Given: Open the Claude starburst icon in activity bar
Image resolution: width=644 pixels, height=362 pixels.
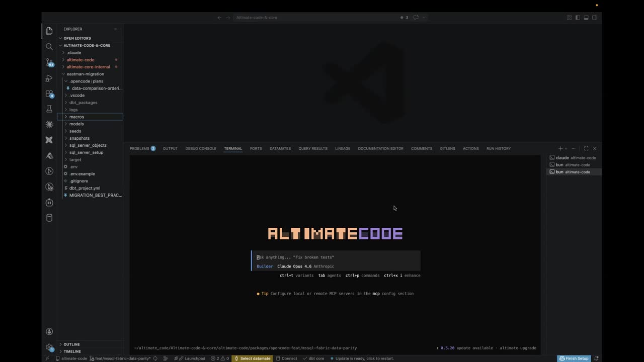Looking at the screenshot, I should click(x=49, y=124).
